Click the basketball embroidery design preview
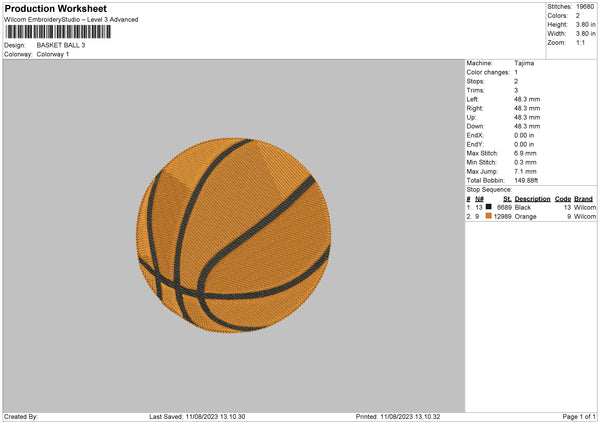 pos(233,235)
